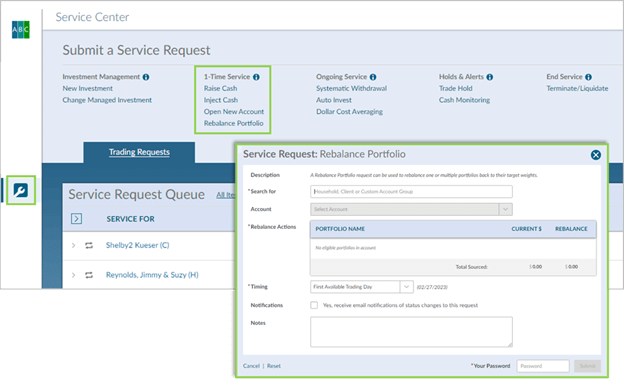Image resolution: width=624 pixels, height=380 pixels.
Task: Show info for 1-Time Service
Action: tap(256, 77)
